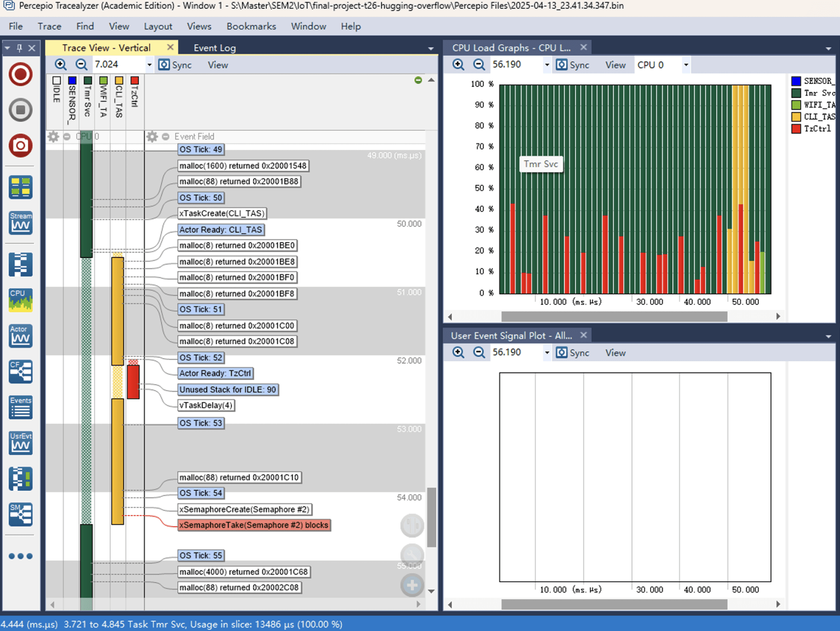Click View in the CPU Load Graphs toolbar
This screenshot has width=840, height=631.
click(615, 65)
